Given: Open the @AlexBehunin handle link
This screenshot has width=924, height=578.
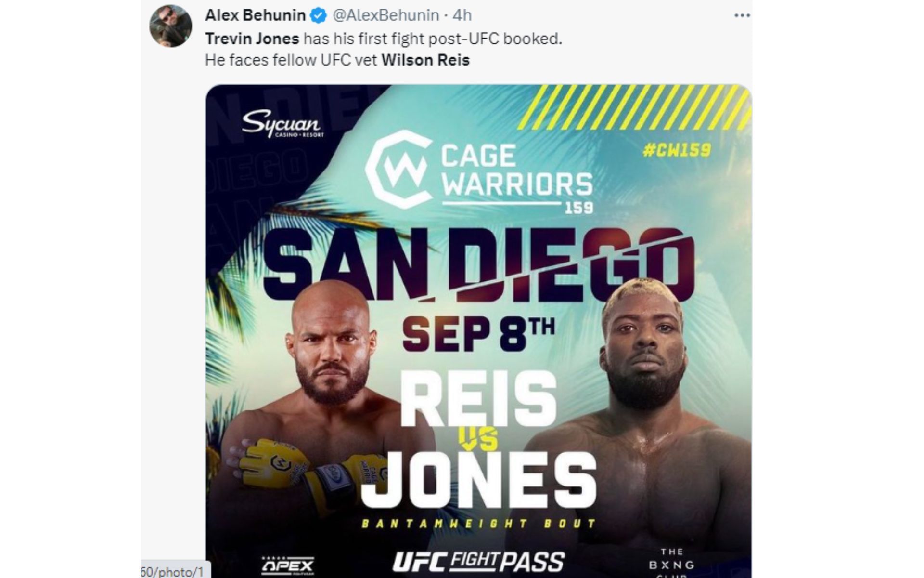Looking at the screenshot, I should click(386, 15).
